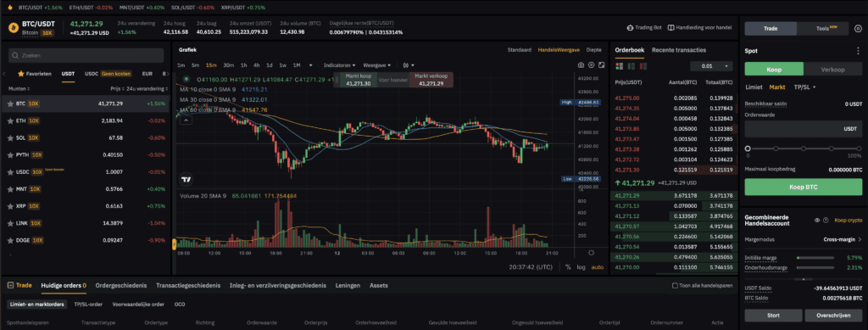Open trade panel settings hexagon icon
The image size is (868, 330).
pyautogui.click(x=858, y=28)
